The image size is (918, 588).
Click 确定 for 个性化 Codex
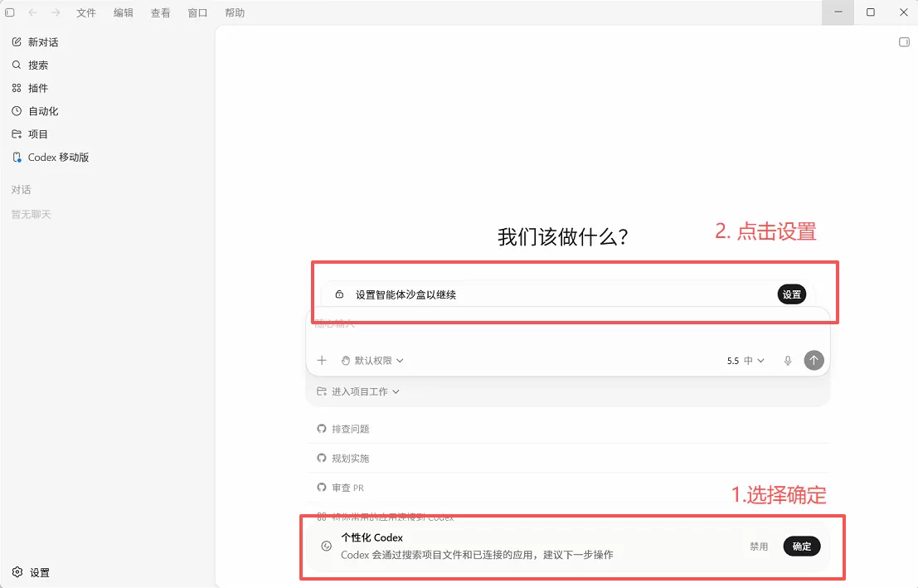802,547
